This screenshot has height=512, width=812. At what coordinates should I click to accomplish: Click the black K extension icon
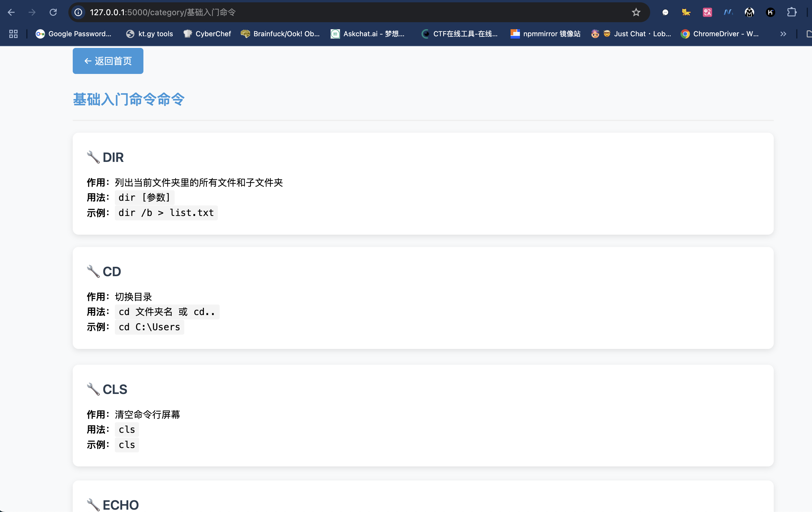pyautogui.click(x=770, y=13)
